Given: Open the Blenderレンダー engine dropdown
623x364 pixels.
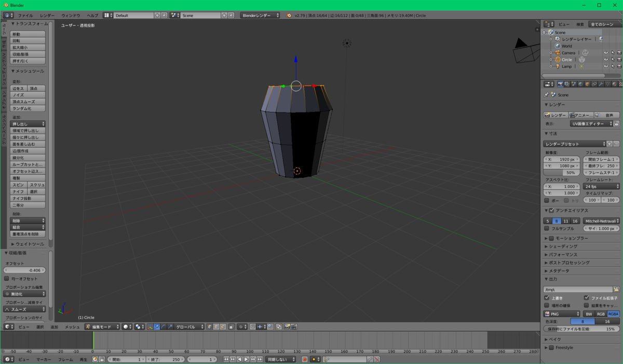Looking at the screenshot, I should pyautogui.click(x=260, y=16).
